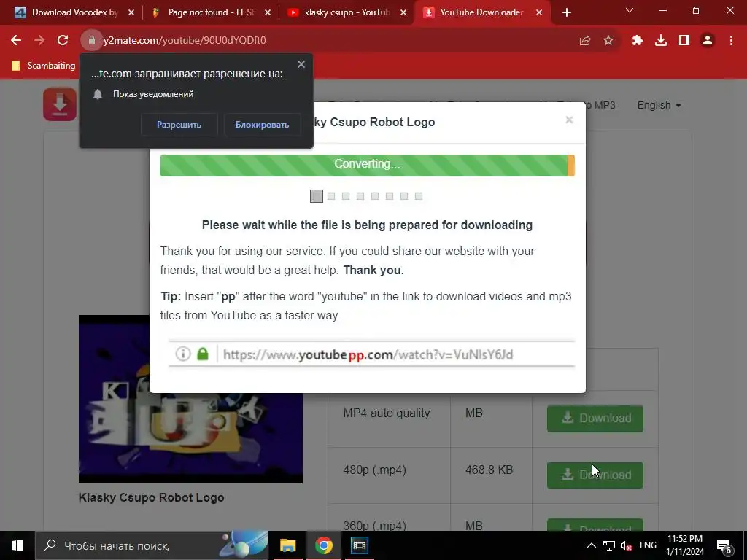The image size is (747, 560).
Task: Click the Chrome taskbar icon
Action: (x=323, y=545)
